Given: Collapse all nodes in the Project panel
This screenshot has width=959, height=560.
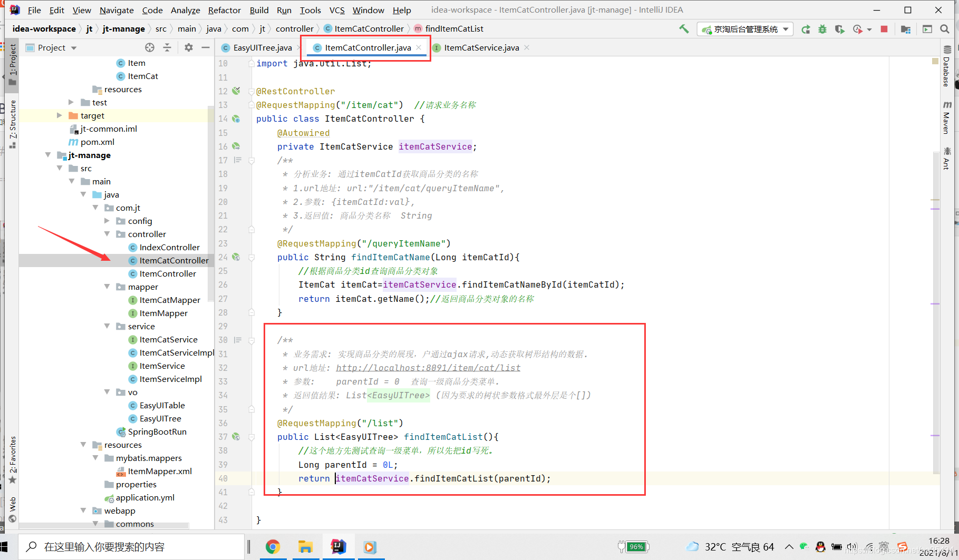Looking at the screenshot, I should click(167, 47).
